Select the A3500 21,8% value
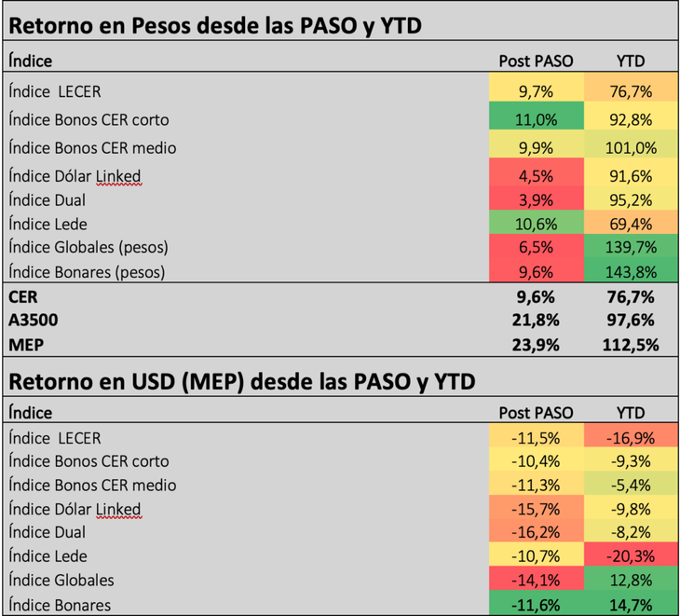 536,320
